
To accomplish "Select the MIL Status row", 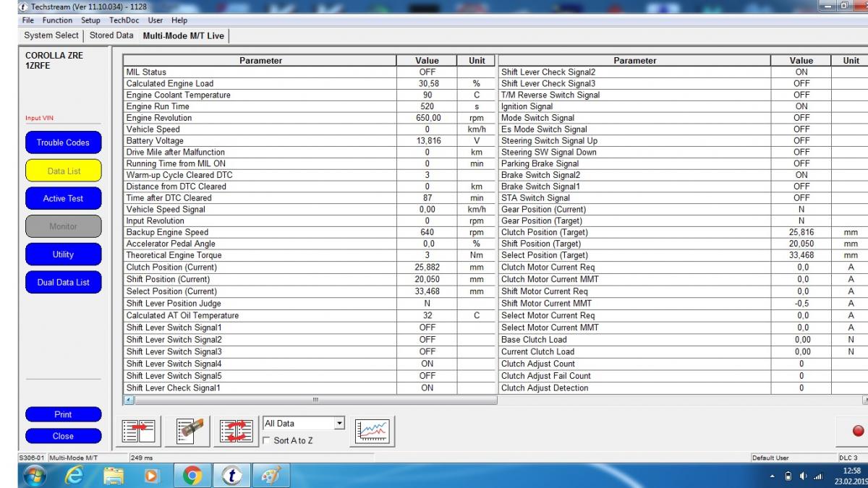I will 310,72.
